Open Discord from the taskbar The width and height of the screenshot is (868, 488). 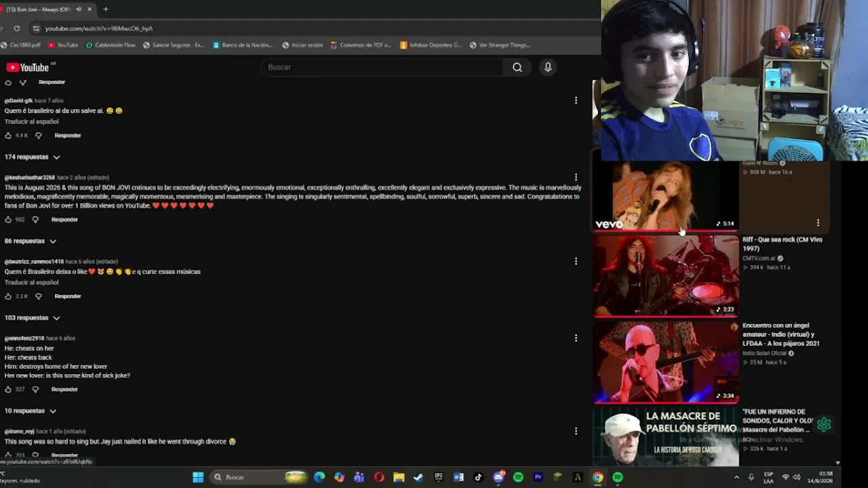(x=498, y=477)
